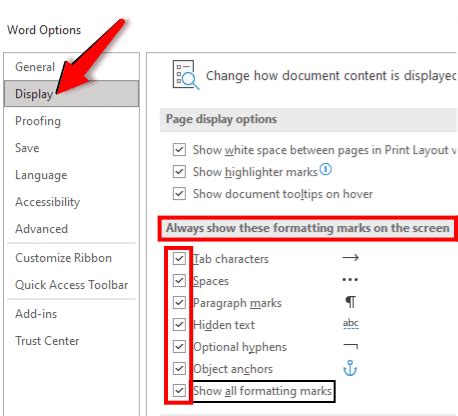458x416 pixels.
Task: Click the document display magnifier icon
Action: pos(186,75)
